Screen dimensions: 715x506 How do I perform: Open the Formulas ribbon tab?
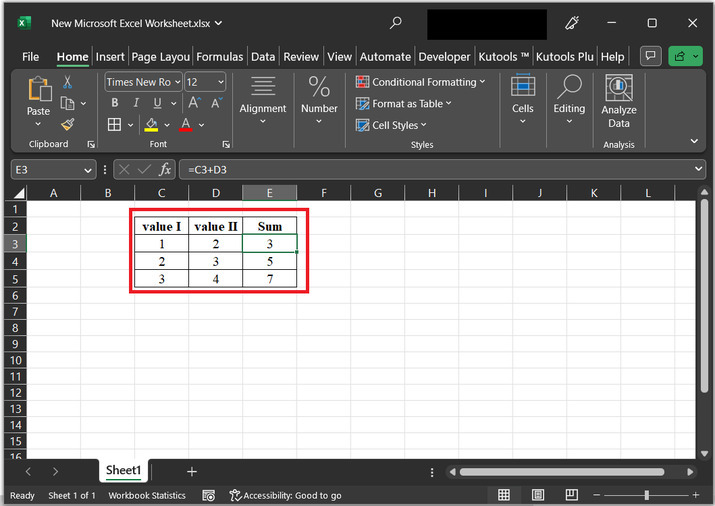219,57
